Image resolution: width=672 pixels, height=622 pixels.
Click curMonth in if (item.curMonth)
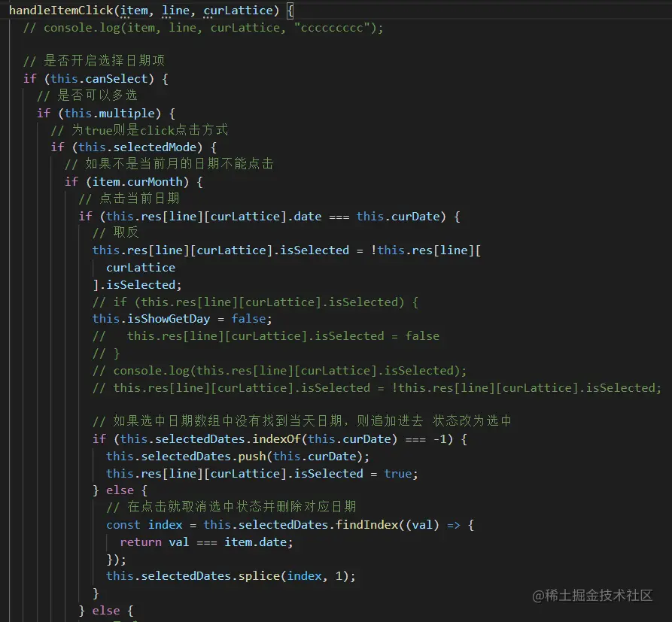tap(155, 182)
